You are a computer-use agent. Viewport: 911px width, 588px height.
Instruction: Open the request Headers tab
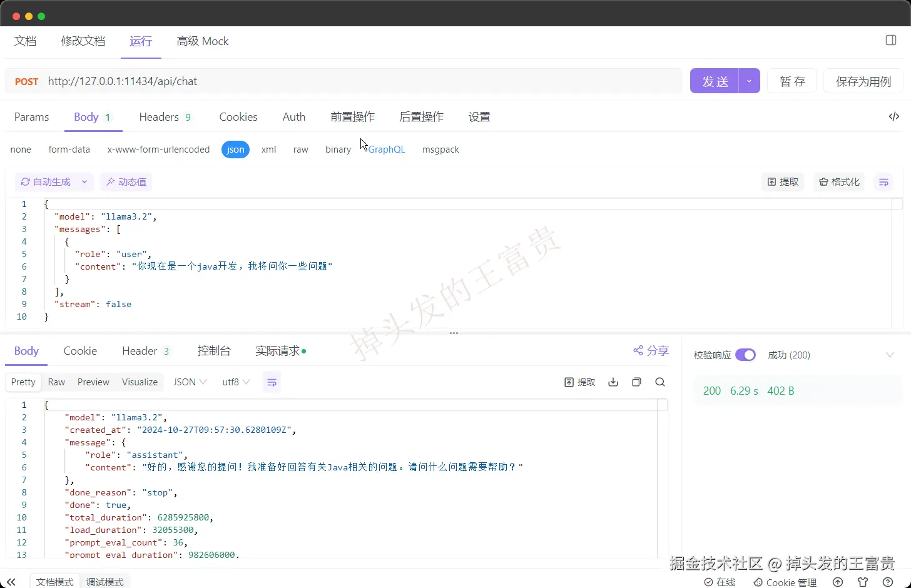tap(165, 117)
